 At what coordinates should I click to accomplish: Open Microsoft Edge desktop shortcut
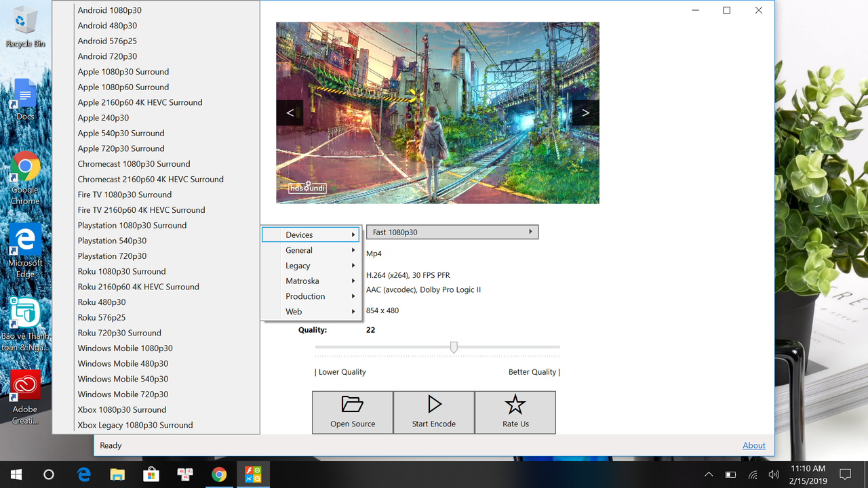tap(25, 251)
